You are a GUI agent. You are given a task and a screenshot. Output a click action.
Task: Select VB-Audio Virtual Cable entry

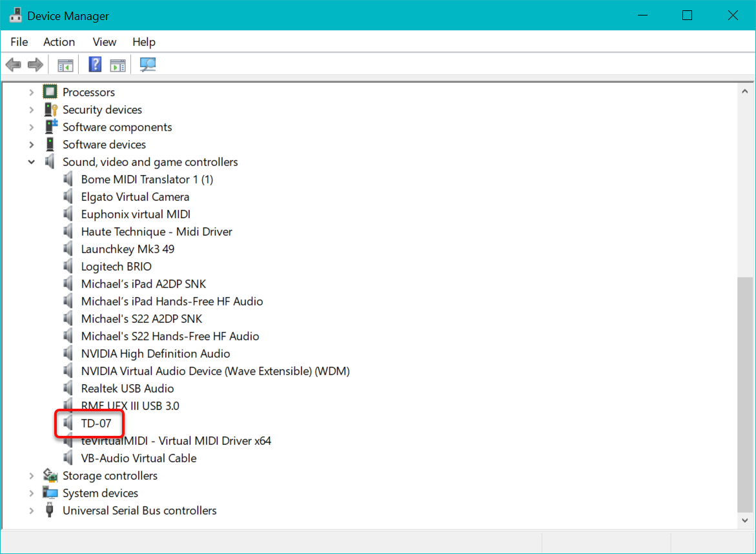click(x=138, y=458)
